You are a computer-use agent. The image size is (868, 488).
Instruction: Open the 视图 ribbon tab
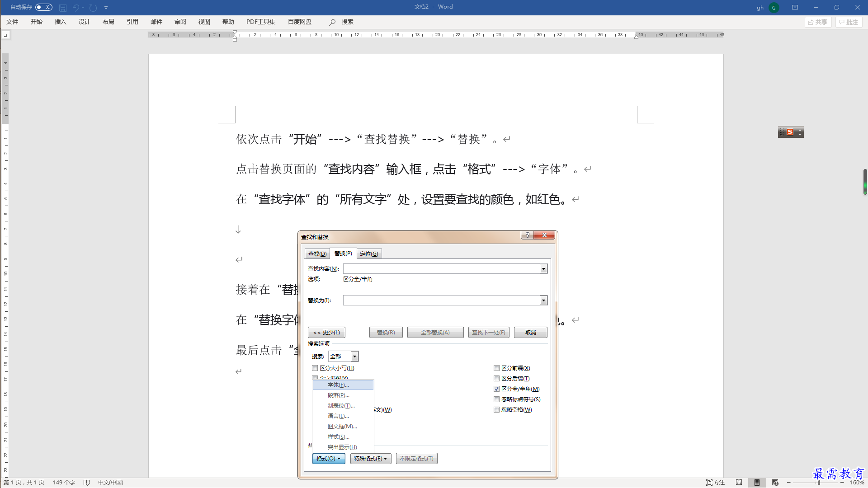[x=204, y=22]
